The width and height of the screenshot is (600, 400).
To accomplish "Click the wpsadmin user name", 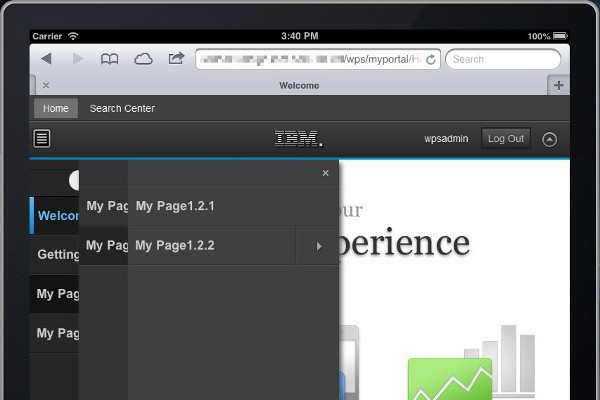I will click(446, 139).
